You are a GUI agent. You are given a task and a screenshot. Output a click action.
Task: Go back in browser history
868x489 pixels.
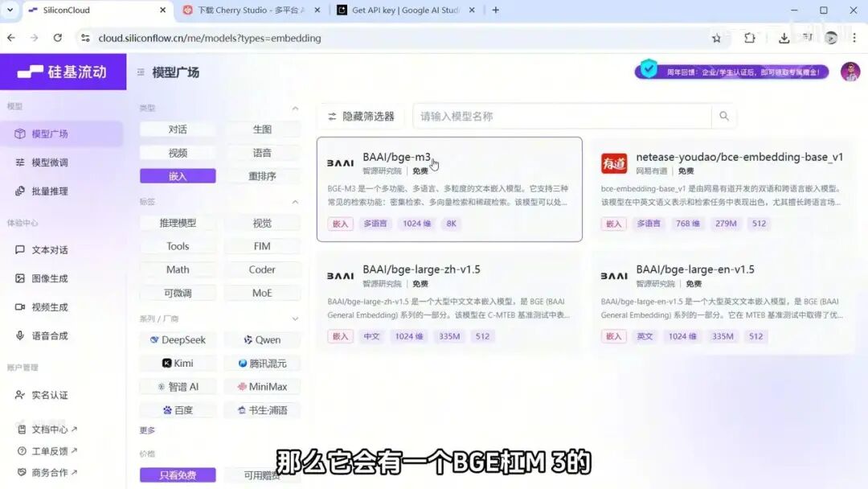[11, 38]
